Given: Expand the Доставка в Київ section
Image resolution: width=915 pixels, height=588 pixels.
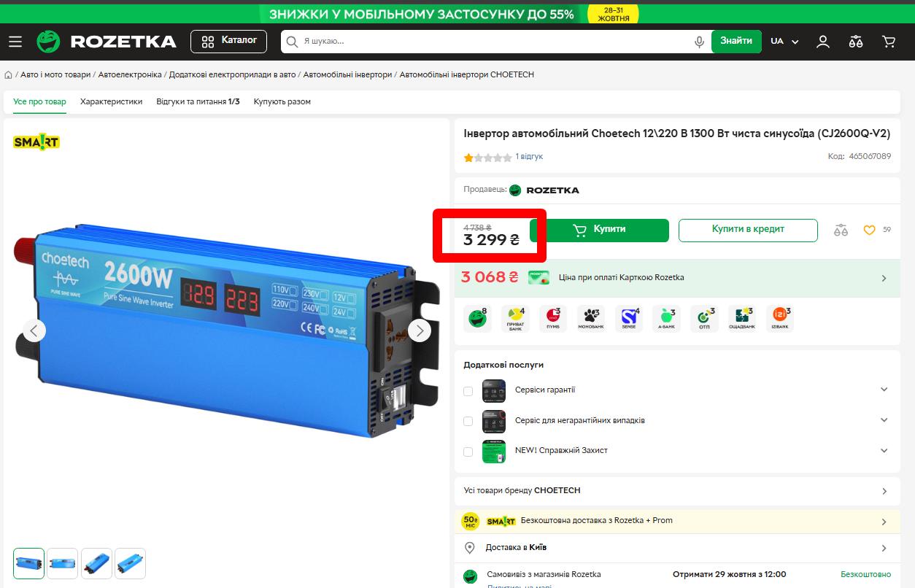Looking at the screenshot, I should [884, 547].
